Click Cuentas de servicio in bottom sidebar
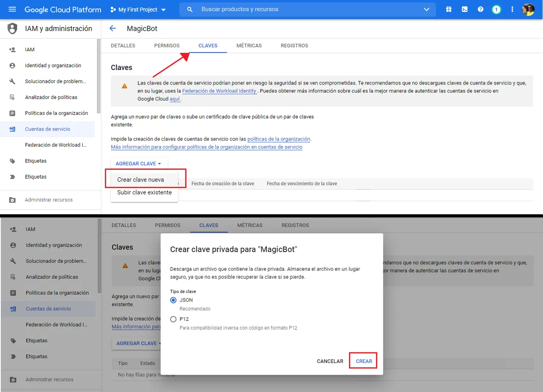Image resolution: width=543 pixels, height=392 pixels. [x=48, y=309]
